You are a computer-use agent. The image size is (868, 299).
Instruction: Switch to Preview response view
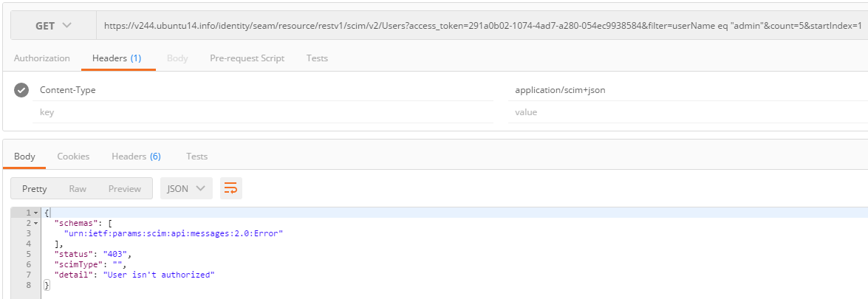124,188
